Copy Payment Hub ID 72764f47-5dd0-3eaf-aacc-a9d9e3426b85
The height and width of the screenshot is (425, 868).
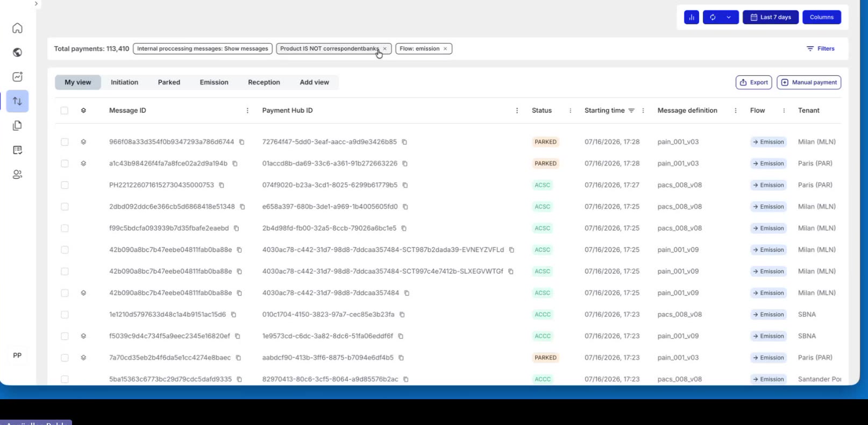pyautogui.click(x=404, y=142)
